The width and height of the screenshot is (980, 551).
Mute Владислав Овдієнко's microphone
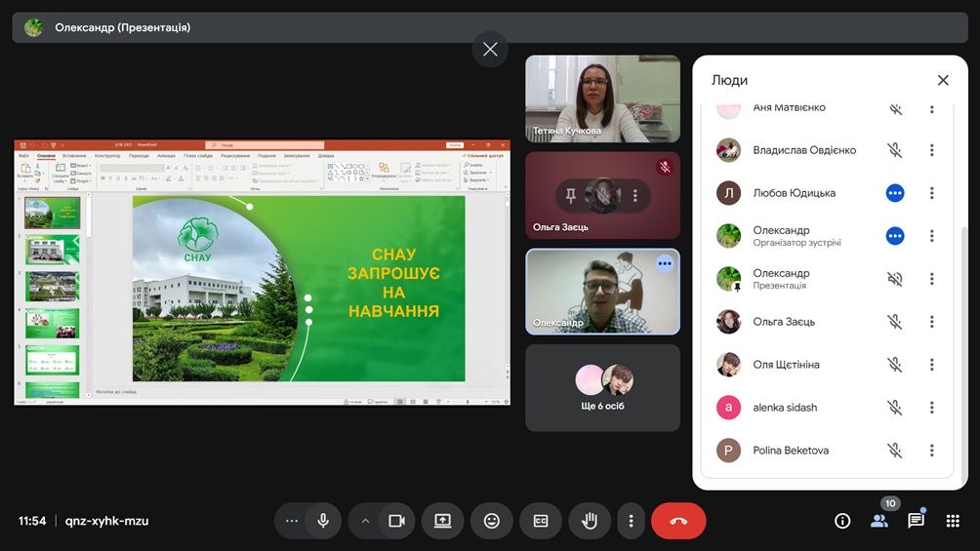tap(894, 150)
